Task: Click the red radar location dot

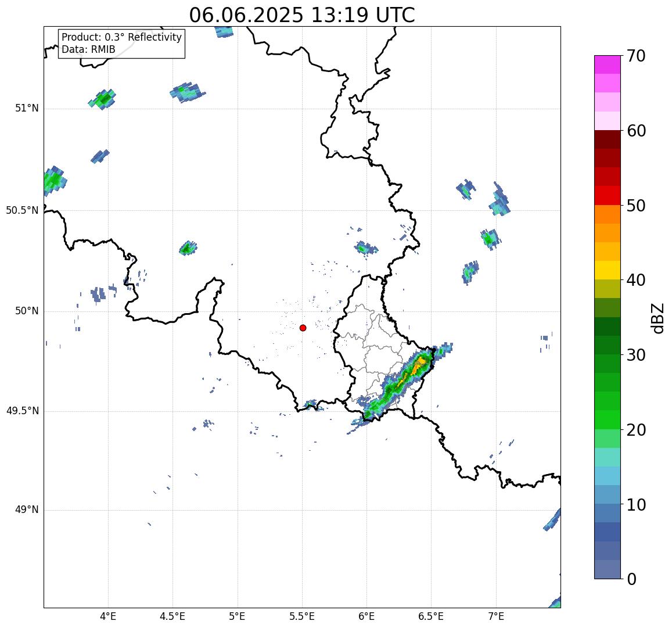Action: (303, 328)
